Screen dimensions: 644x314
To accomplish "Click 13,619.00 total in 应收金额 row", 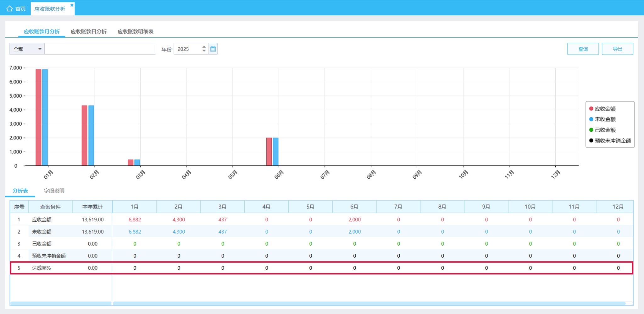I will point(93,219).
